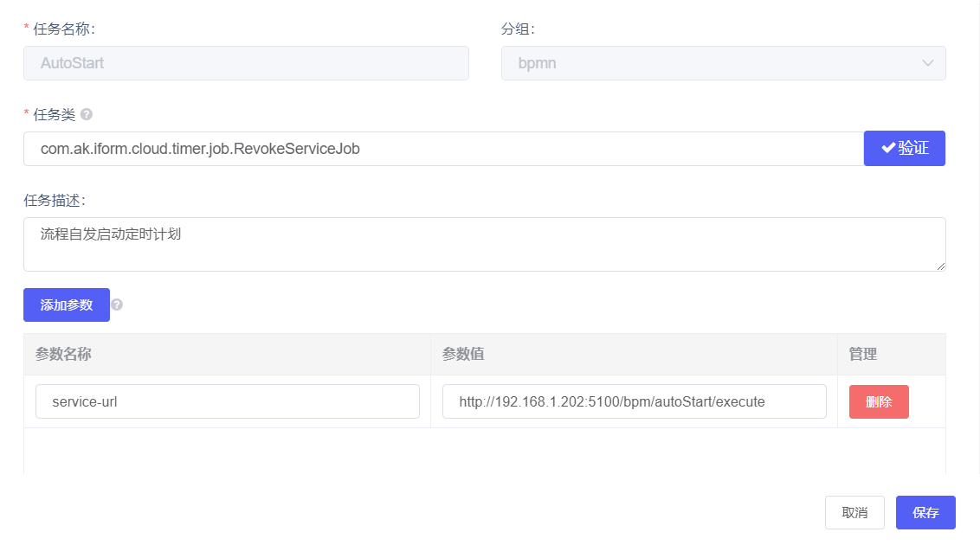Cancel editing via the 取消 button
The image size is (980, 545).
pyautogui.click(x=854, y=512)
